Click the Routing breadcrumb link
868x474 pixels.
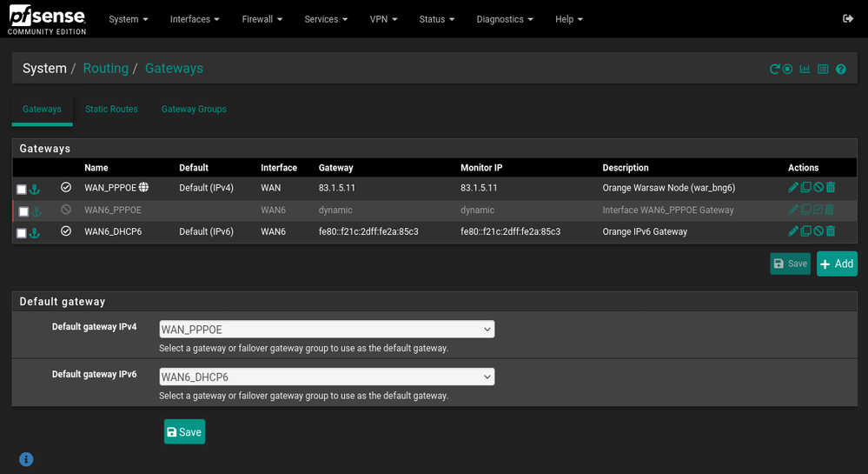point(105,69)
